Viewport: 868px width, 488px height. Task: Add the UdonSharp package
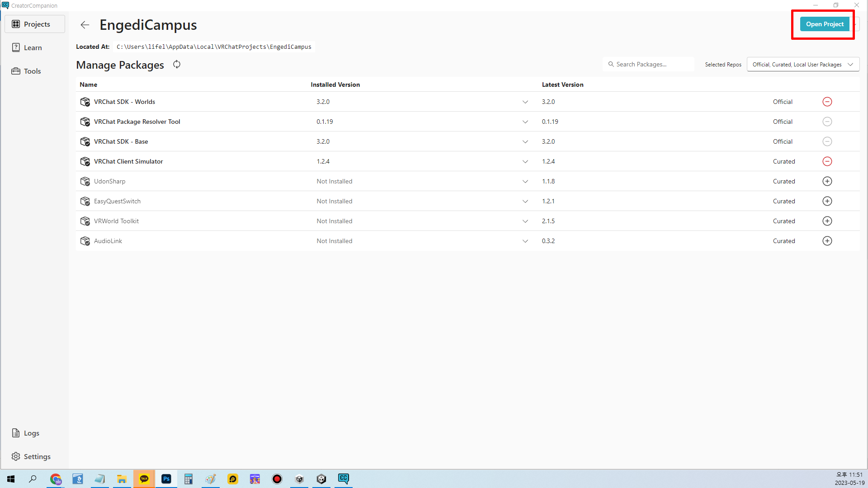coord(827,181)
